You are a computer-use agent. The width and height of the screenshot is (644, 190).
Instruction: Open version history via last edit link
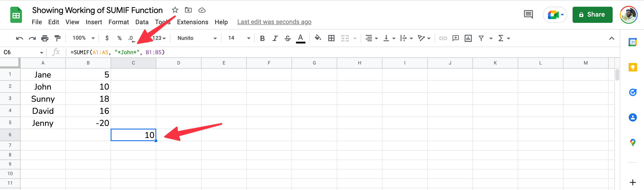pyautogui.click(x=274, y=22)
